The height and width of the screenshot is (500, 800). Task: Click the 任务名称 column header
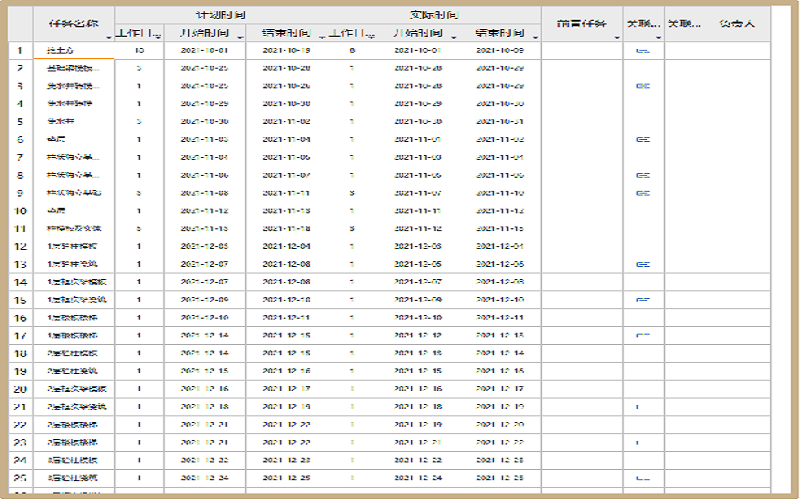(x=74, y=24)
